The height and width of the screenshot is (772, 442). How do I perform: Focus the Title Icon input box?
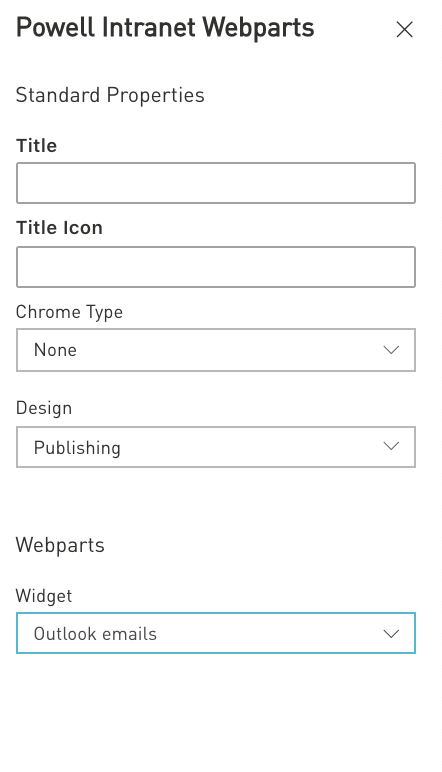tap(216, 267)
